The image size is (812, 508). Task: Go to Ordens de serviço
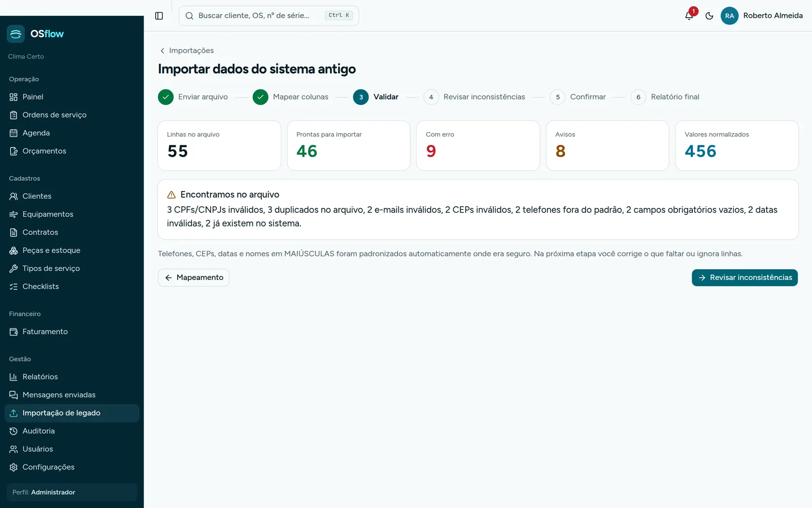click(x=72, y=115)
